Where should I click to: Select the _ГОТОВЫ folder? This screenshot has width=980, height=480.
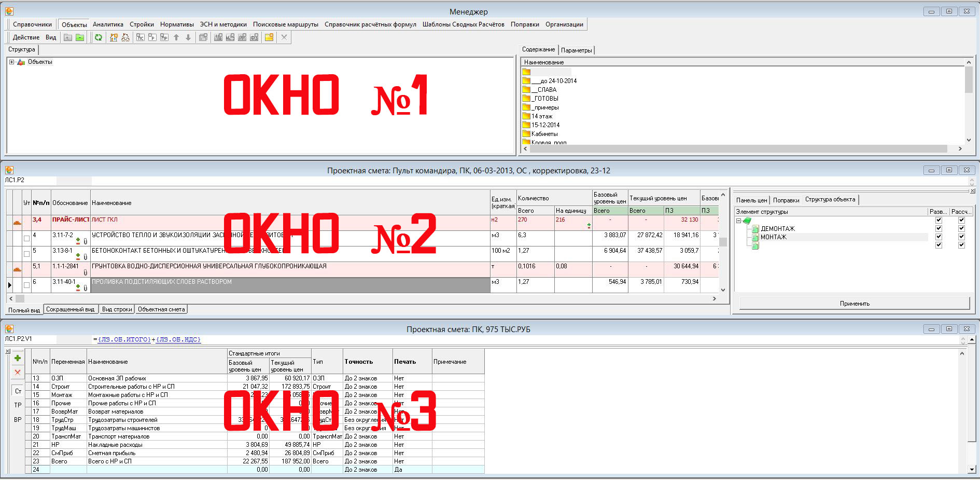[545, 99]
